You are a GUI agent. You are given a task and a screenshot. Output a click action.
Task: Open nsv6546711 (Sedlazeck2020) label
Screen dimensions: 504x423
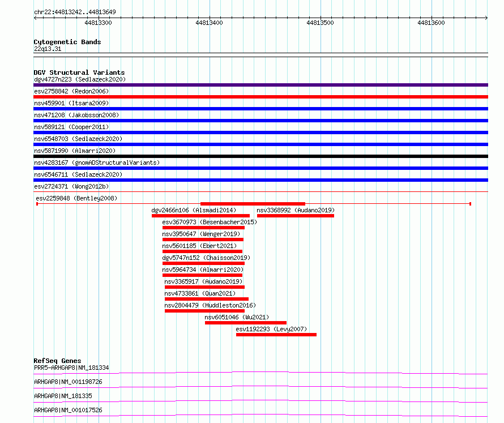[x=78, y=174]
